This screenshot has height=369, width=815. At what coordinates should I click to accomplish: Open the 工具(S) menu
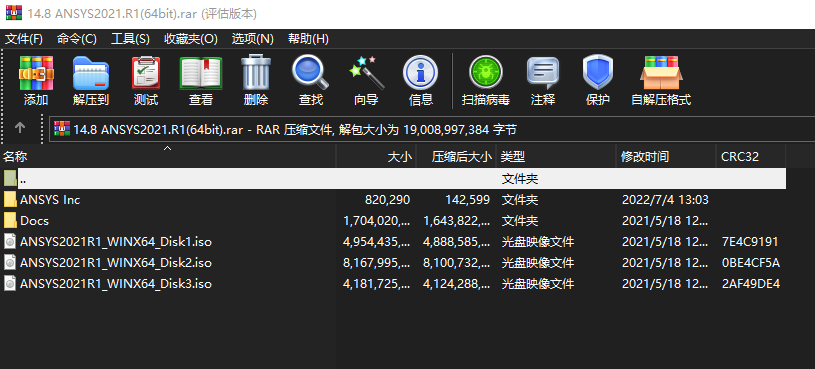coord(130,39)
